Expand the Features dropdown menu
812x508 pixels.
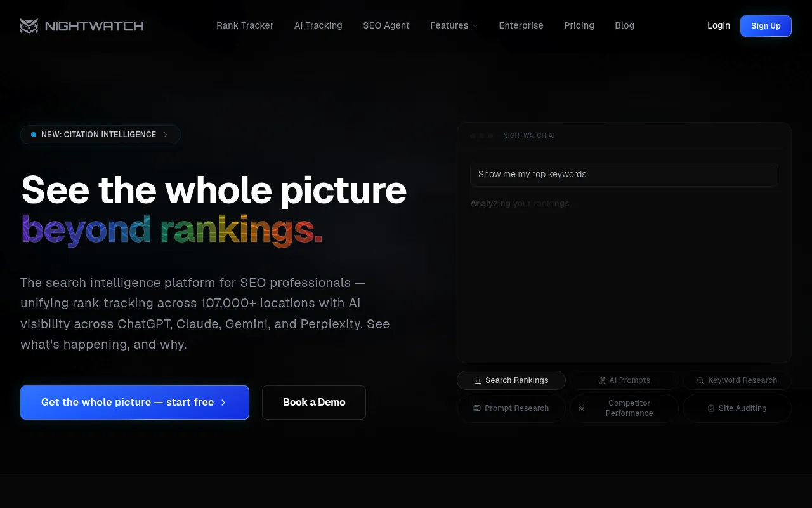(x=454, y=26)
